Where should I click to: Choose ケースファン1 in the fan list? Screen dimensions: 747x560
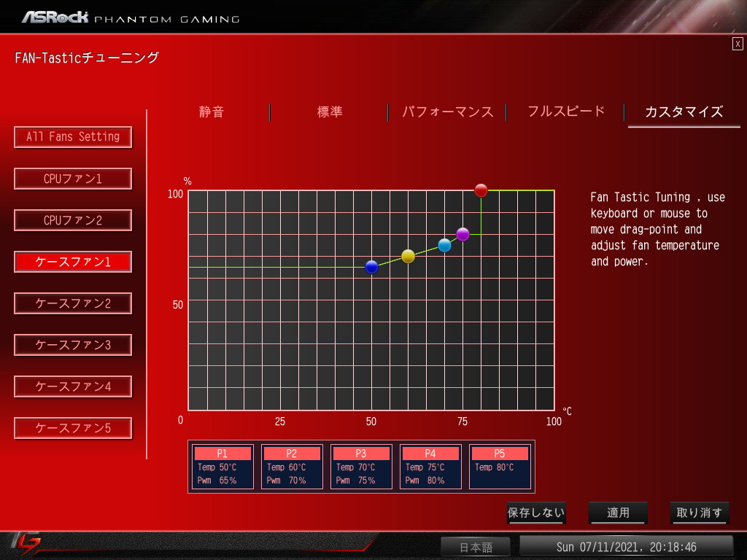(x=73, y=262)
